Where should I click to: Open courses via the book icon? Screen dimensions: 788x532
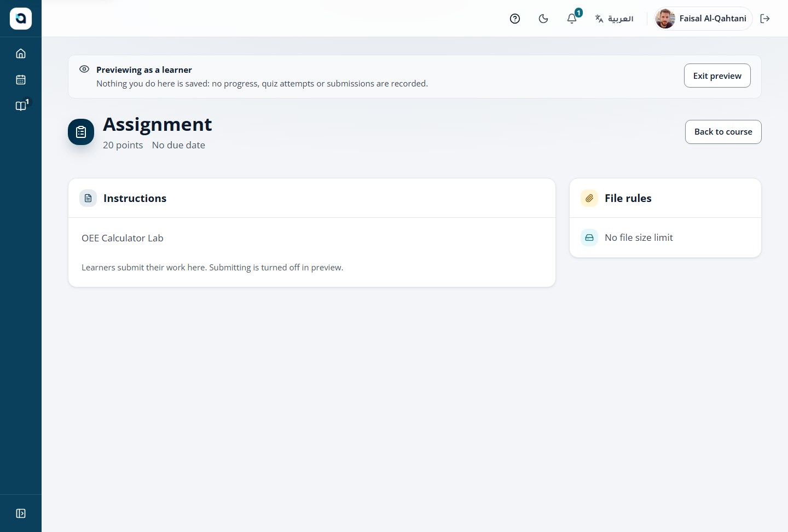pos(21,106)
